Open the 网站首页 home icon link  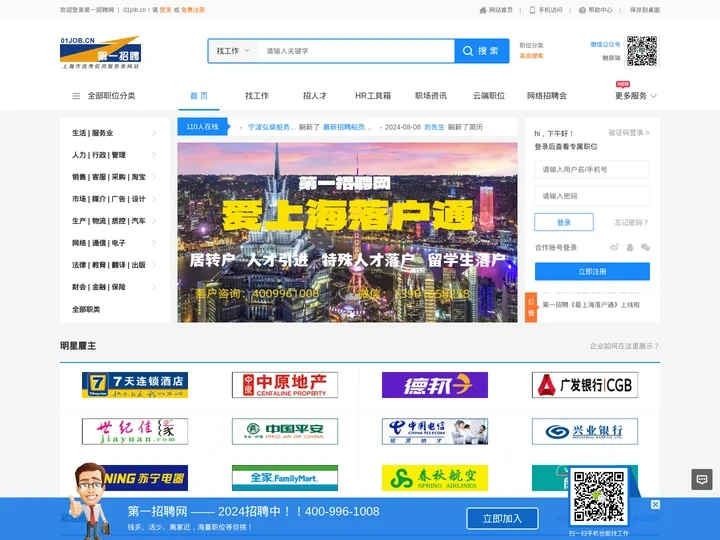pyautogui.click(x=496, y=10)
